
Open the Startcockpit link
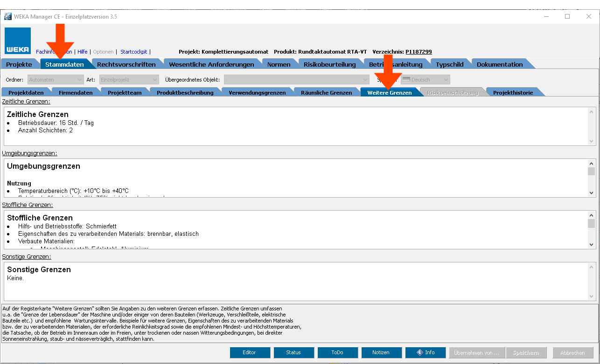click(x=133, y=52)
